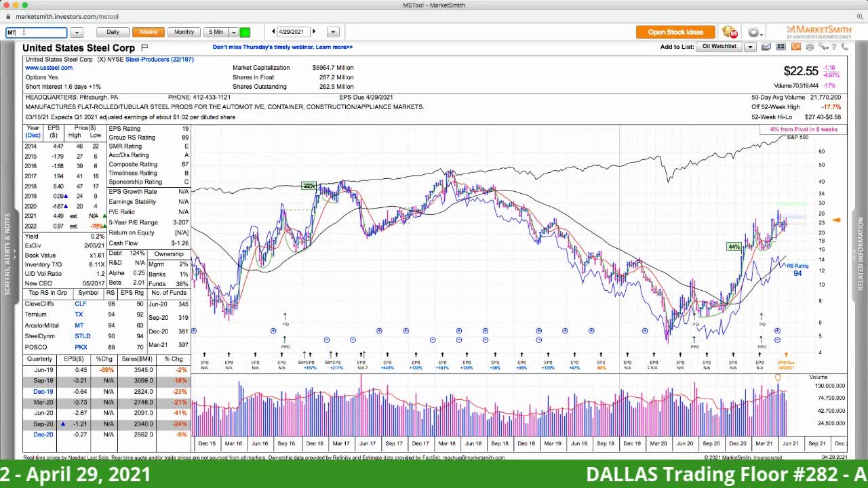The width and height of the screenshot is (868, 488).
Task: Open PKX symbol for POSCO
Action: coord(81,347)
